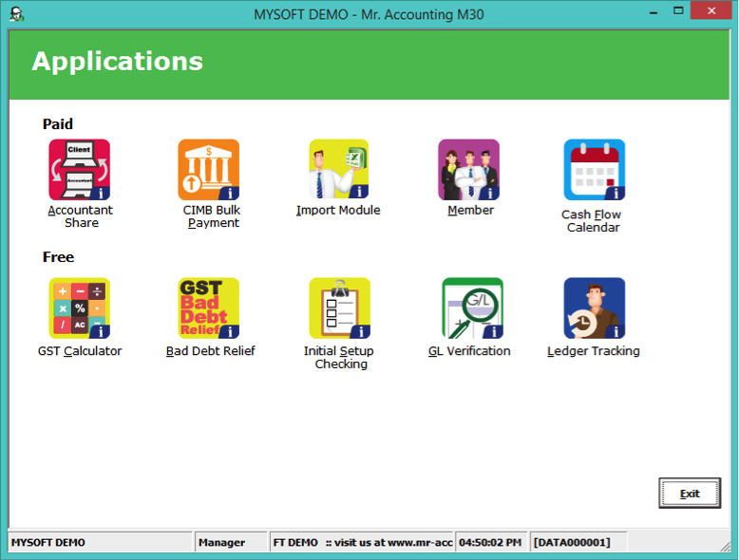
Task: Click the info badge on CIMB Bulk Payment
Action: click(229, 193)
